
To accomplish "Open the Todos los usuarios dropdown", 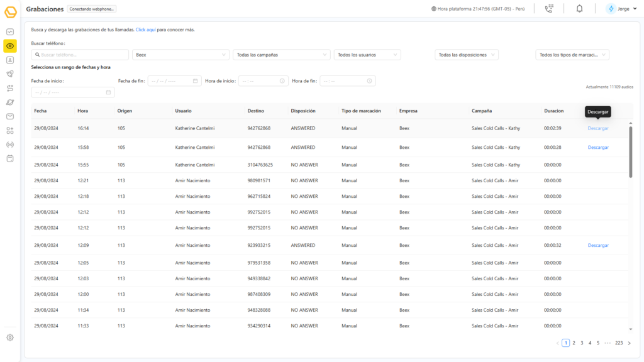I will pyautogui.click(x=367, y=55).
